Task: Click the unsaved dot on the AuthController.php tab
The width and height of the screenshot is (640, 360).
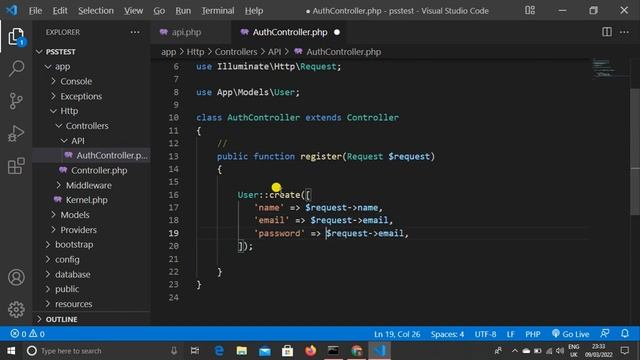Action: pos(337,32)
